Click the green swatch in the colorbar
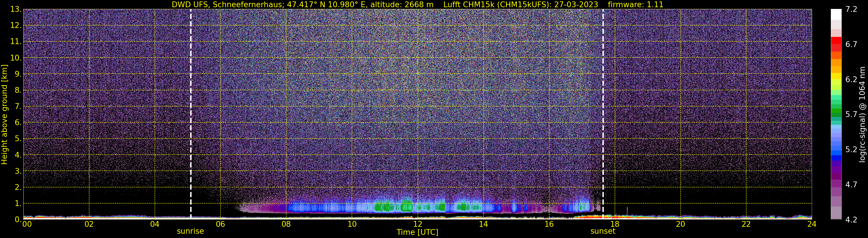Image resolution: width=868 pixels, height=238 pixels. (x=836, y=111)
